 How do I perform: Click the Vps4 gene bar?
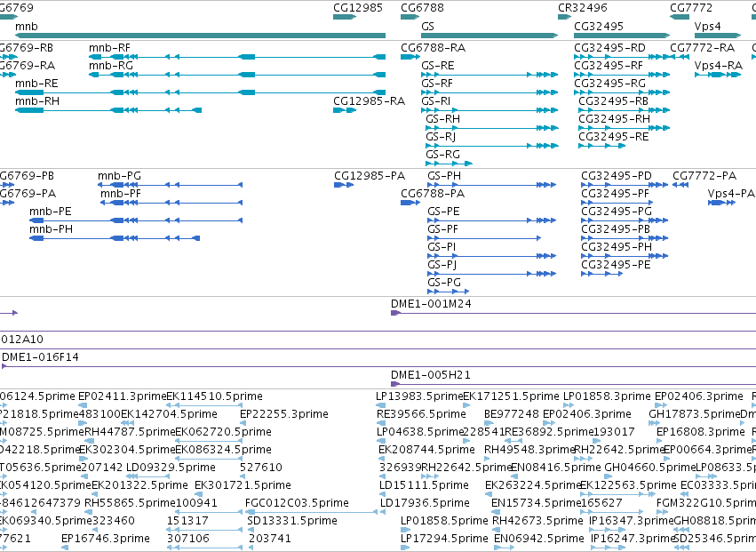pyautogui.click(x=718, y=36)
